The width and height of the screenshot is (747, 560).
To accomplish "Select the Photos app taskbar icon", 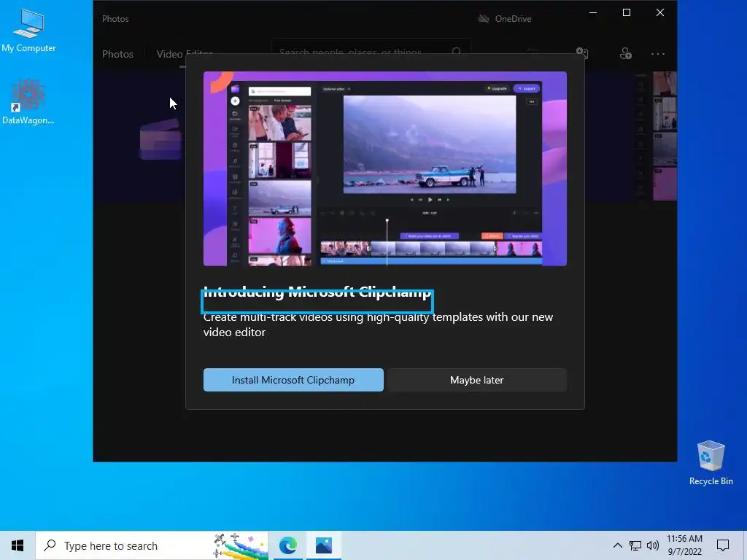I will [323, 545].
